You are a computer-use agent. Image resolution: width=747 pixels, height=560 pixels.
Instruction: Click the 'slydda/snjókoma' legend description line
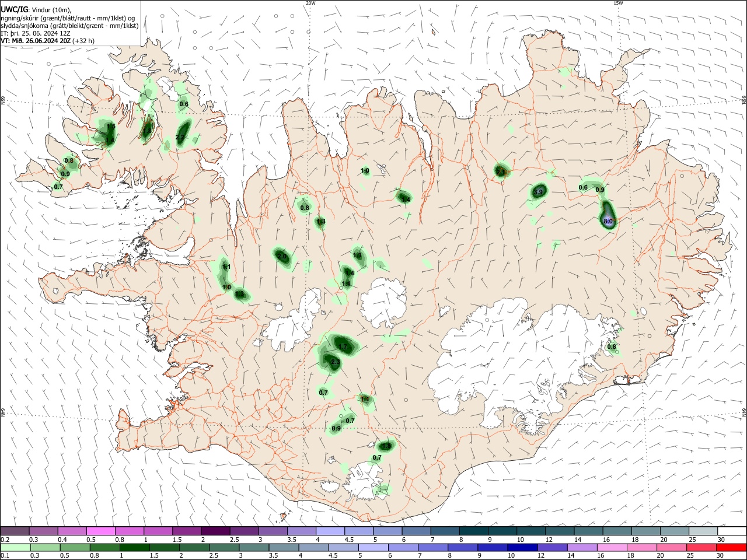[69, 26]
